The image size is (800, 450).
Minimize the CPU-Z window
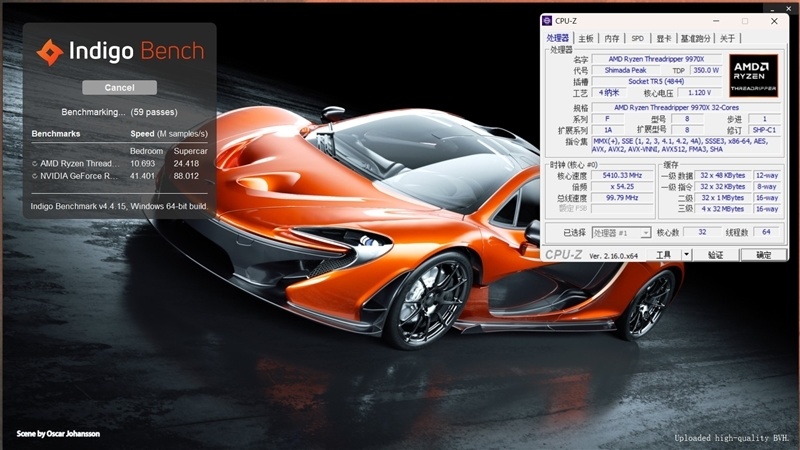(715, 21)
